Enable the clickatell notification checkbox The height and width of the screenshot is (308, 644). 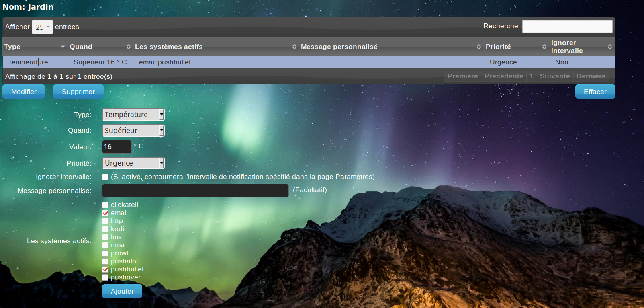point(105,205)
